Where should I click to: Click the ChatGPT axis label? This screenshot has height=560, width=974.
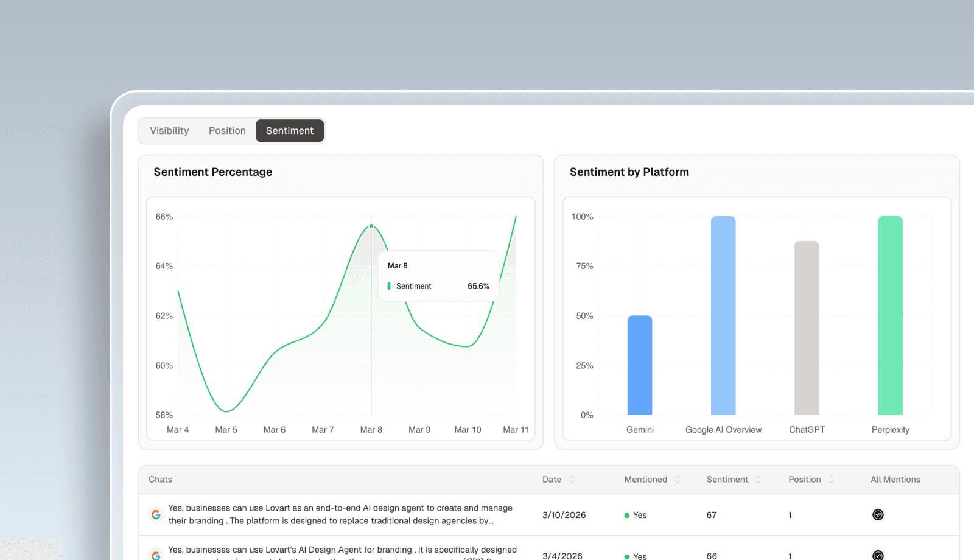tap(807, 430)
